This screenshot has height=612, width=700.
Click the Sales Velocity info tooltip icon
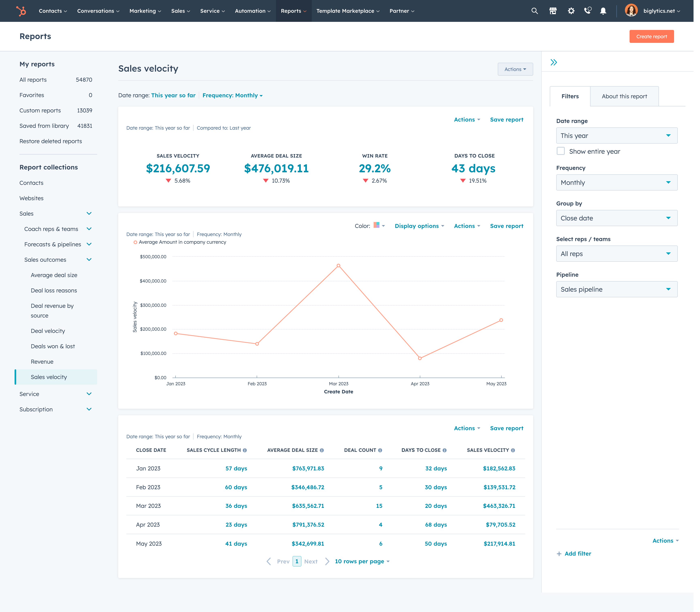(x=513, y=450)
